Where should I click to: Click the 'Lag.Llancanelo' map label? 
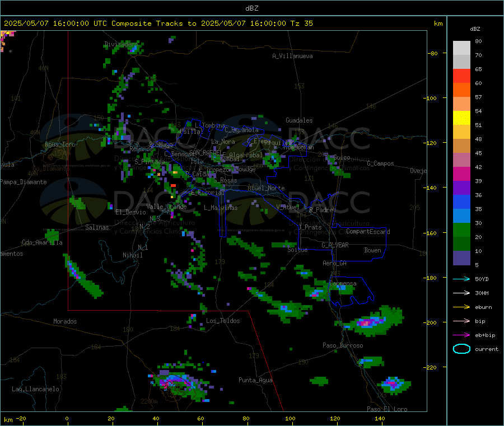pos(35,390)
